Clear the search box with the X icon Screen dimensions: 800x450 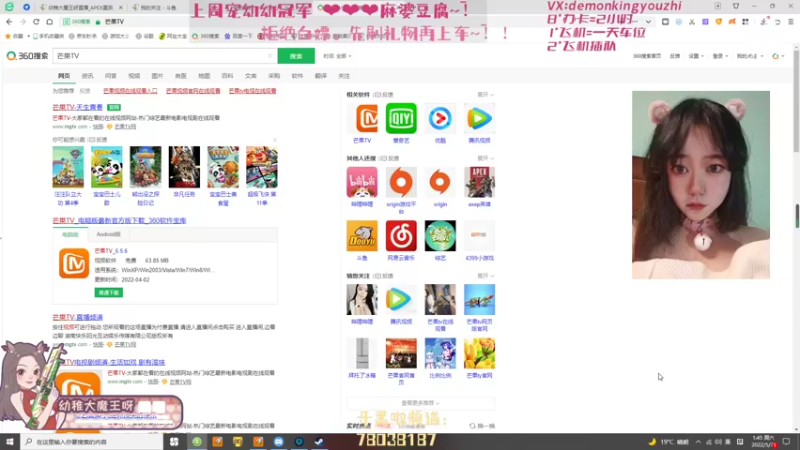[x=270, y=56]
